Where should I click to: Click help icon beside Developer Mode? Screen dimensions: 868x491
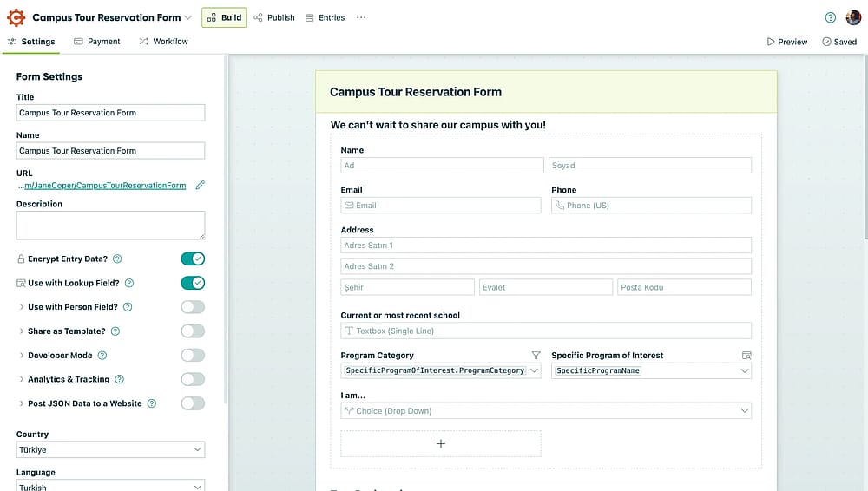pos(102,356)
